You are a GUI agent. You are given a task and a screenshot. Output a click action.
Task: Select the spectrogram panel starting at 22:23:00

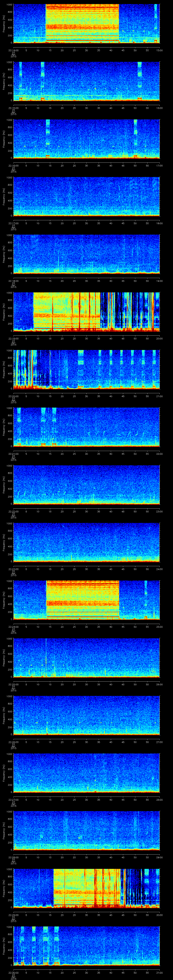pyautogui.click(x=87, y=543)
